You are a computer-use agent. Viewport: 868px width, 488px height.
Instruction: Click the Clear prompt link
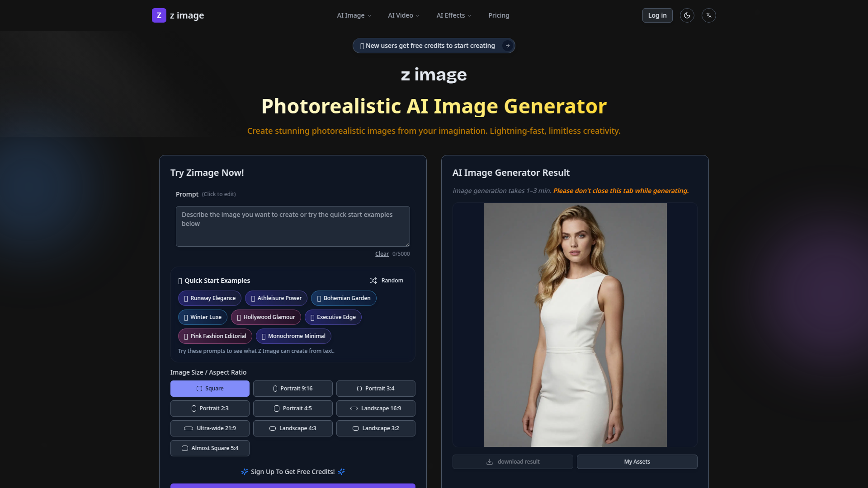382,254
